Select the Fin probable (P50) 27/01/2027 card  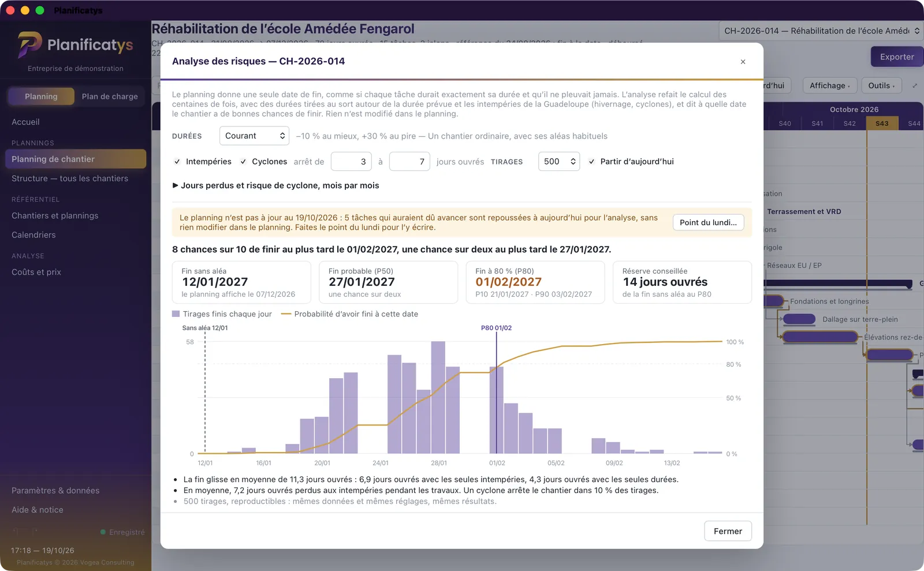388,282
